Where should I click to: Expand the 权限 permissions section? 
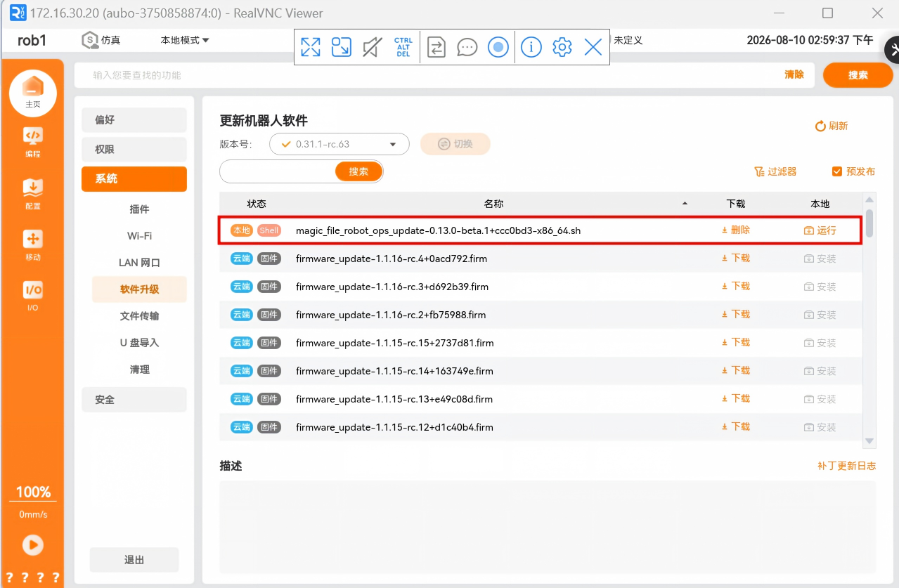[134, 150]
